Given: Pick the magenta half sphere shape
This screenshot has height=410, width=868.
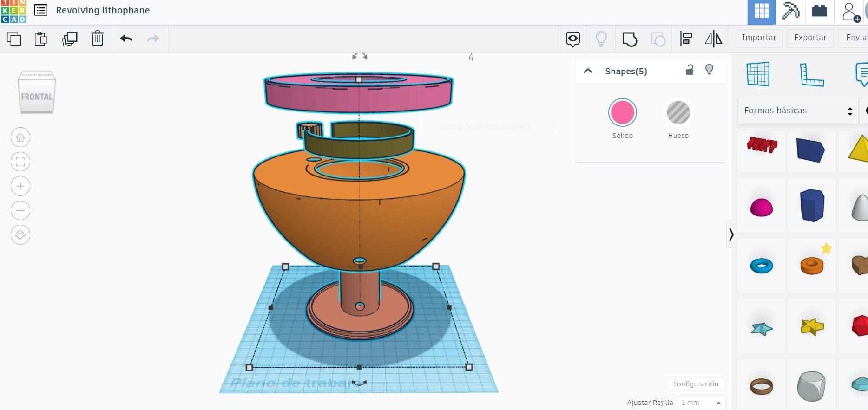Looking at the screenshot, I should click(x=761, y=207).
